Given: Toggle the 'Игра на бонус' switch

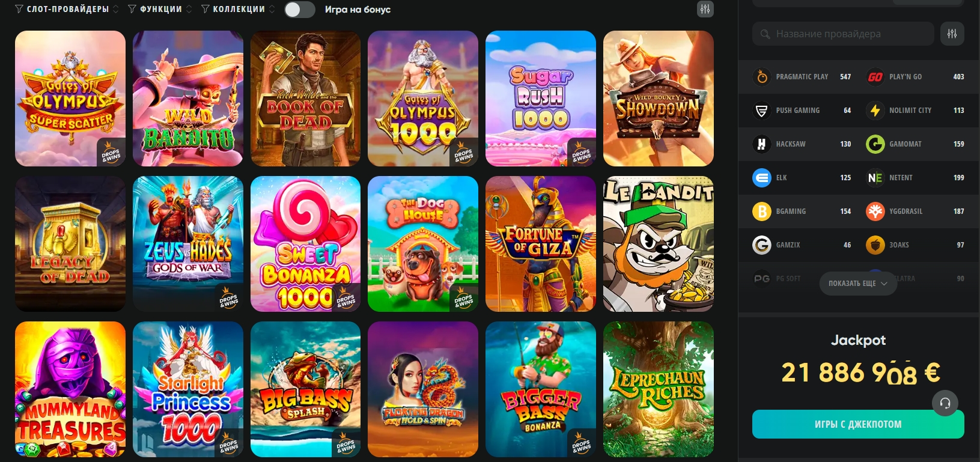Looking at the screenshot, I should point(299,10).
